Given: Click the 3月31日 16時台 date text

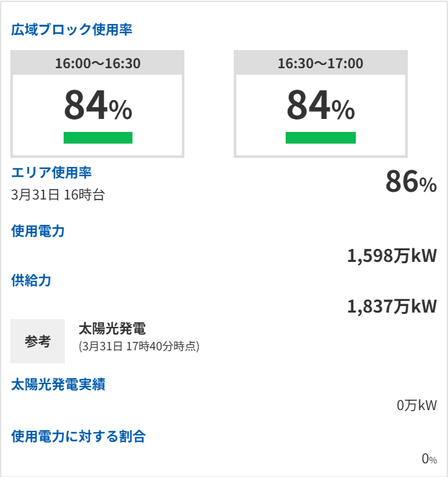Looking at the screenshot, I should [58, 195].
